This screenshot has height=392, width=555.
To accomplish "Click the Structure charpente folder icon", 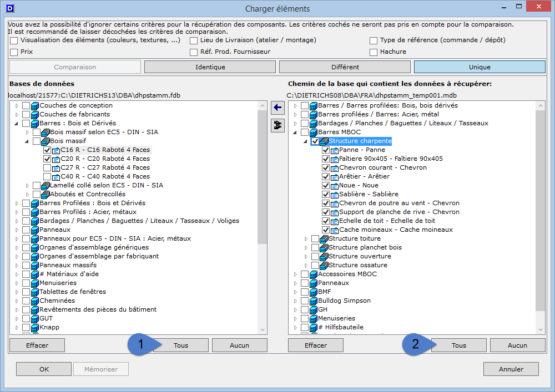I will [324, 141].
